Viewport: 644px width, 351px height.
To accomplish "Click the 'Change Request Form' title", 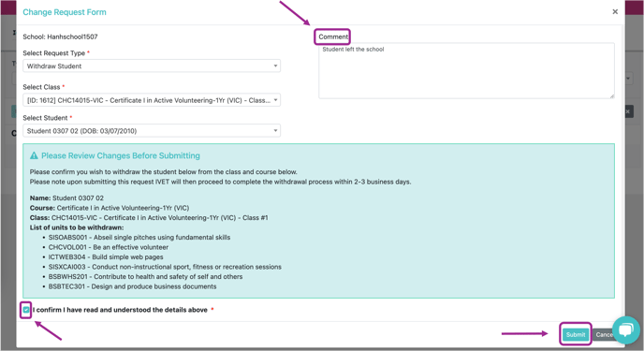I will [65, 12].
